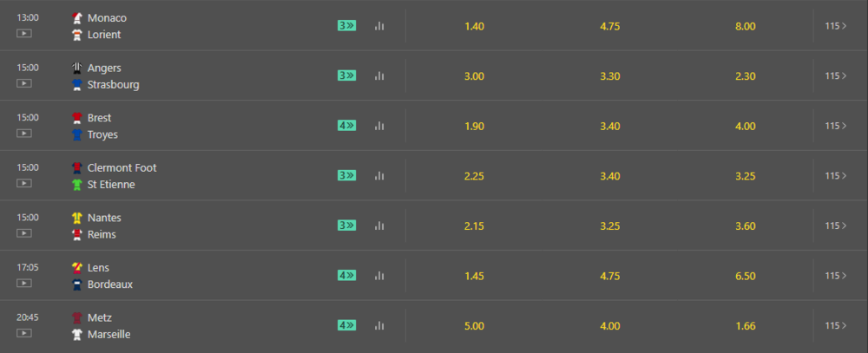Open stats bars icon for Clermont Foot match
Image resolution: width=868 pixels, height=353 pixels.
[379, 175]
